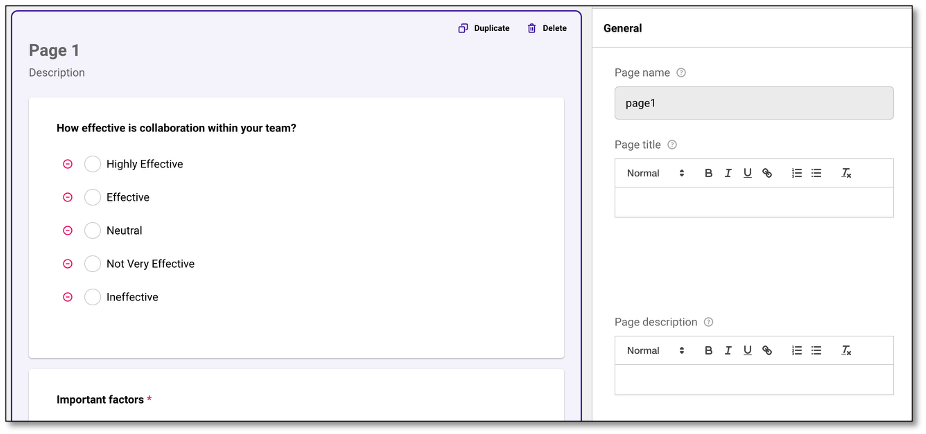Open help icon next to Page name
The image size is (926, 434).
pyautogui.click(x=681, y=73)
